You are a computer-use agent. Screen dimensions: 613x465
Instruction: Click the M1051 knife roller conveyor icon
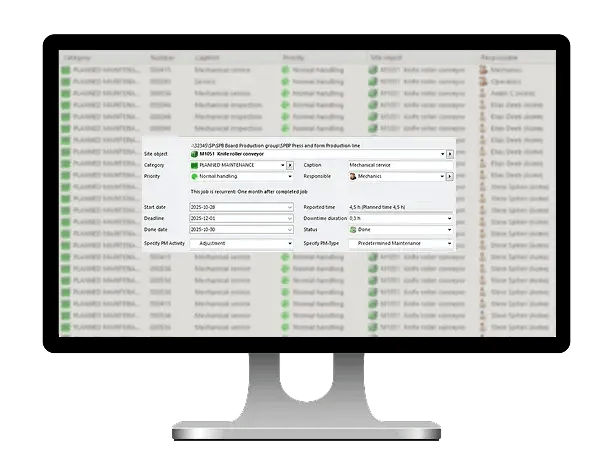pos(194,154)
